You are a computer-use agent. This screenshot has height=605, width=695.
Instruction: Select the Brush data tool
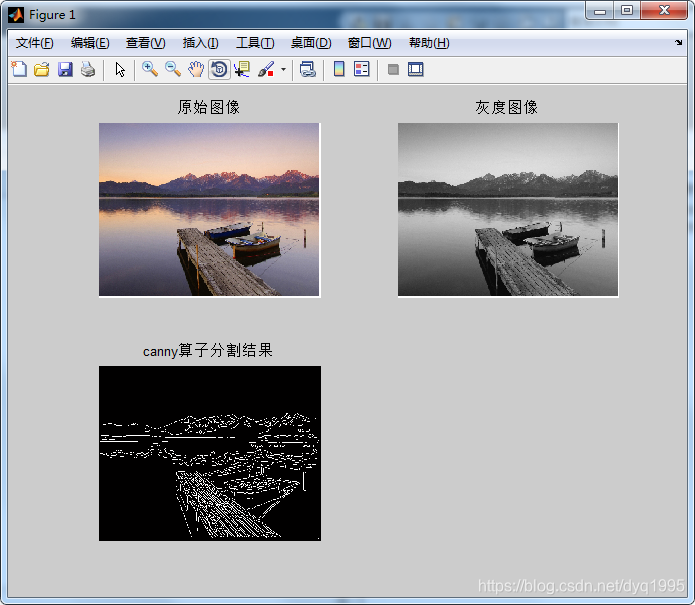(x=266, y=70)
